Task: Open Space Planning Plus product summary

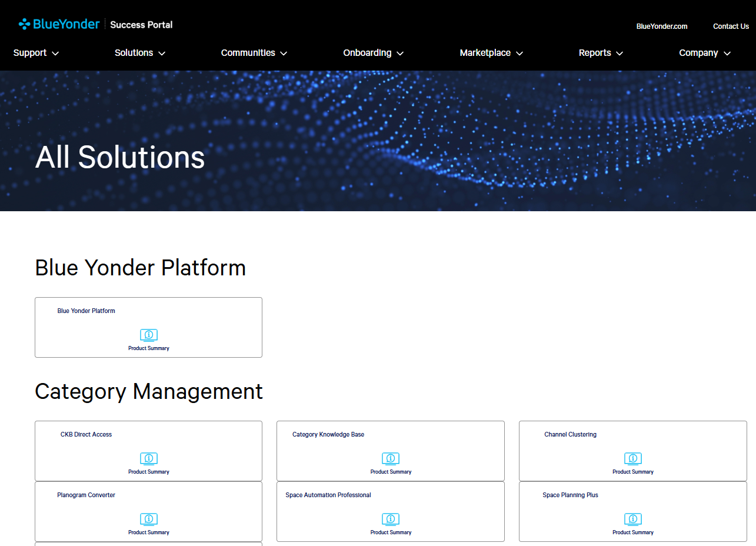Action: point(632,519)
